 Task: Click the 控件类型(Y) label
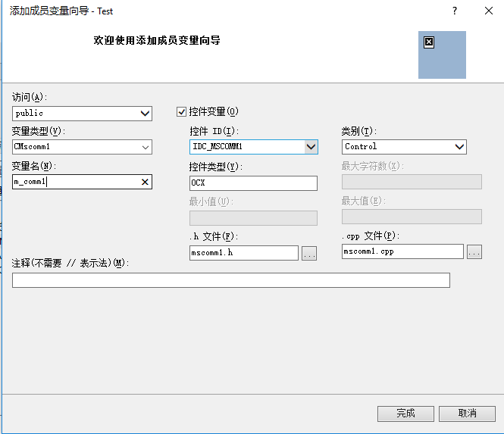tap(216, 167)
